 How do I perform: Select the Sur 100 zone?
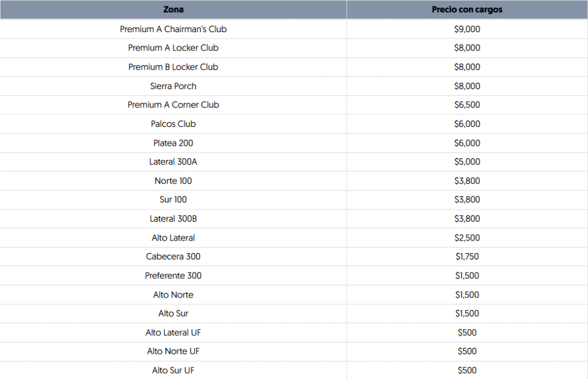173,199
